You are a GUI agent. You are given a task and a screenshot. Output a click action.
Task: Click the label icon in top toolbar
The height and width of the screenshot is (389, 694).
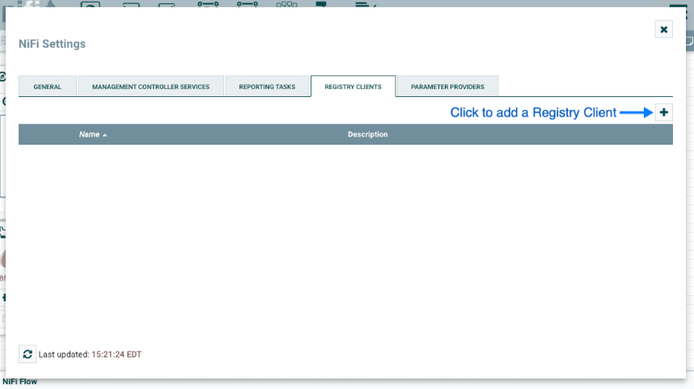(365, 4)
